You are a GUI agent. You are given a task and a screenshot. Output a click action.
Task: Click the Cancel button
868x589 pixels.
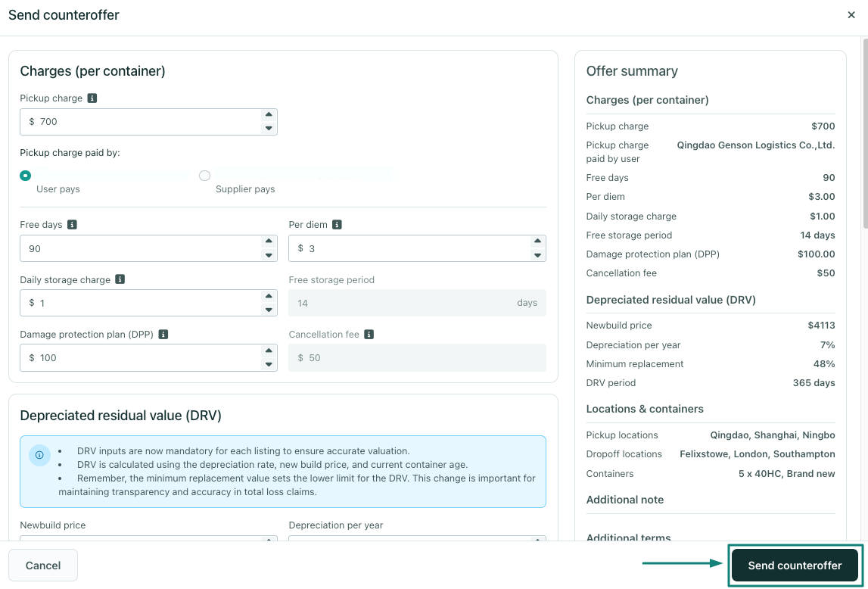click(43, 566)
